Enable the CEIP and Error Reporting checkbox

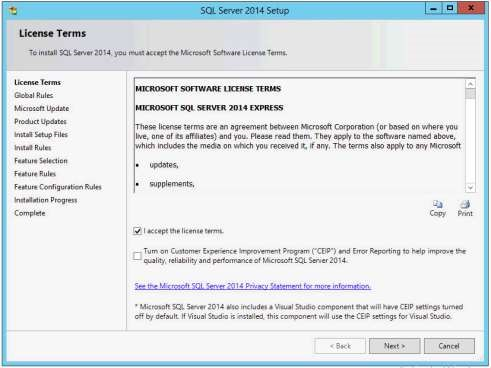point(137,256)
